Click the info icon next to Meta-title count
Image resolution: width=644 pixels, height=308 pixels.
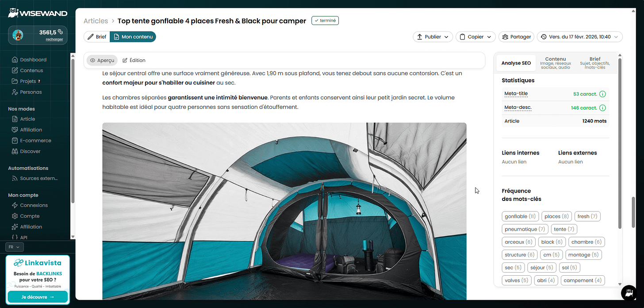(602, 94)
